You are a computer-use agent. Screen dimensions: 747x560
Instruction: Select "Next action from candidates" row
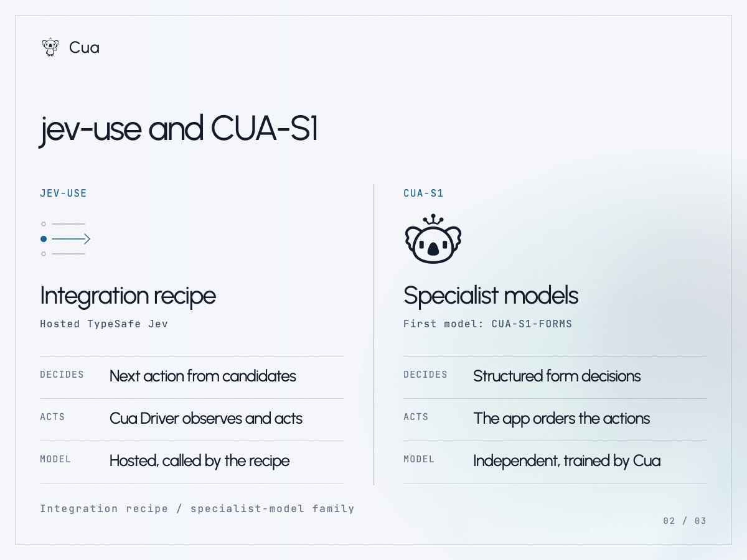(x=192, y=377)
